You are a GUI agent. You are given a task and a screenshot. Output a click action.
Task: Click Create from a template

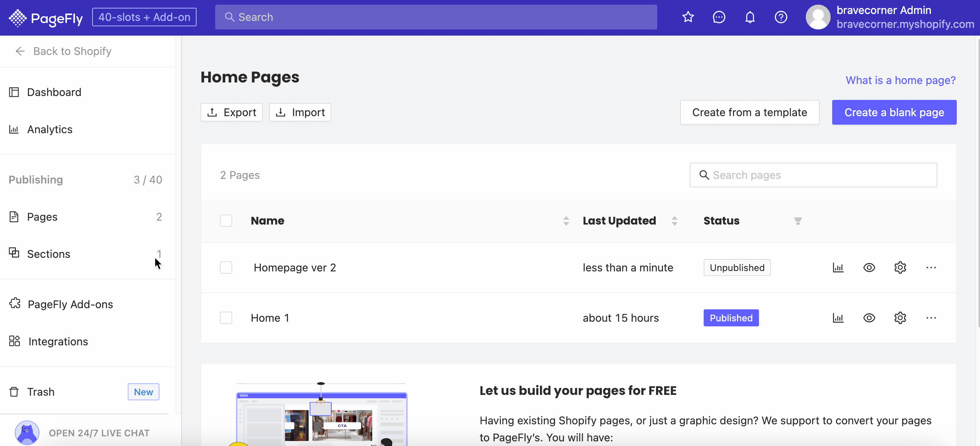pyautogui.click(x=750, y=112)
